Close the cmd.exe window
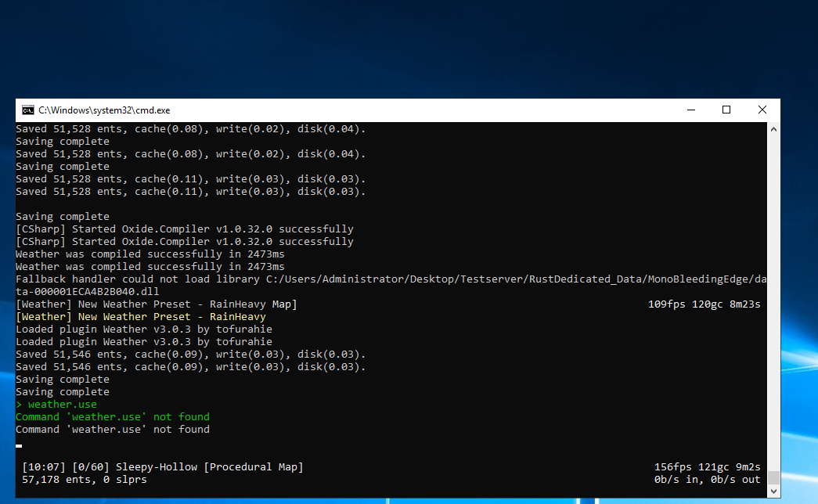 click(x=762, y=110)
